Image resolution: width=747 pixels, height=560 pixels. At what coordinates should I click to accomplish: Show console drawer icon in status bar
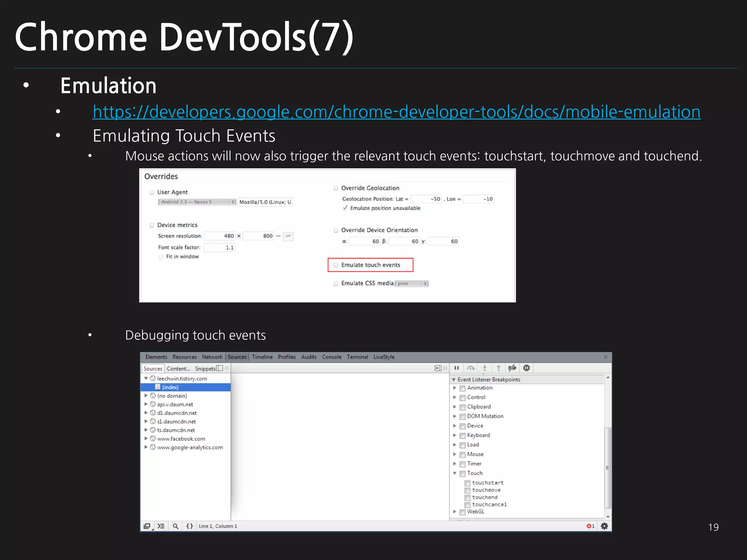click(x=161, y=526)
